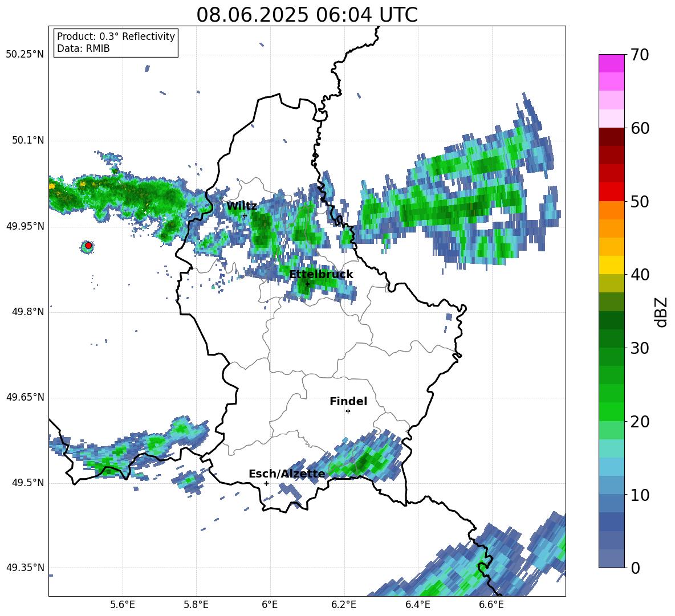
Task: Click the Wiltz station cross marker
Action: point(245,215)
